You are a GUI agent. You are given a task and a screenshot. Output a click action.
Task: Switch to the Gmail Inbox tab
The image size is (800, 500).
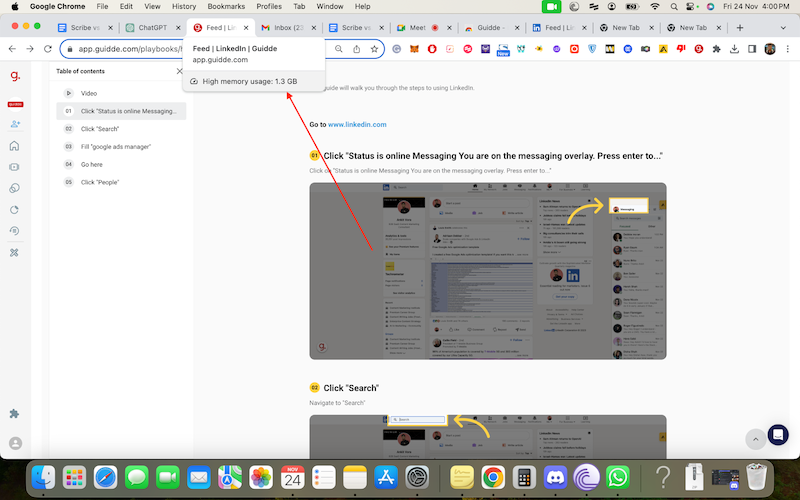click(x=289, y=28)
